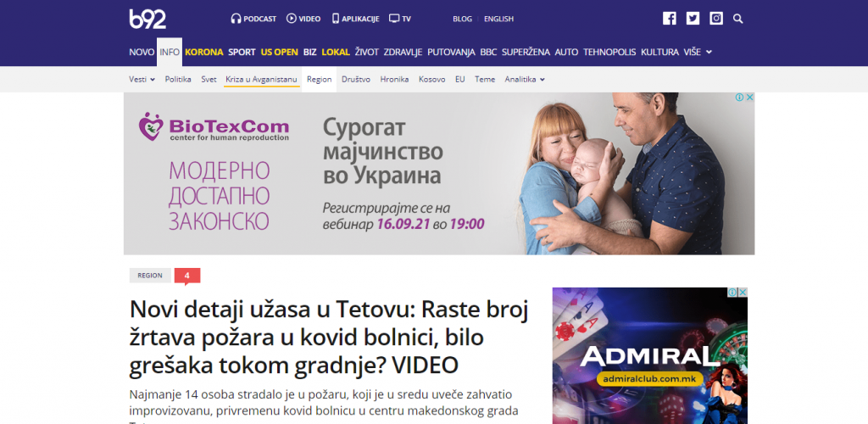
Task: Open Kriza u Avganistanu topic
Action: (261, 79)
